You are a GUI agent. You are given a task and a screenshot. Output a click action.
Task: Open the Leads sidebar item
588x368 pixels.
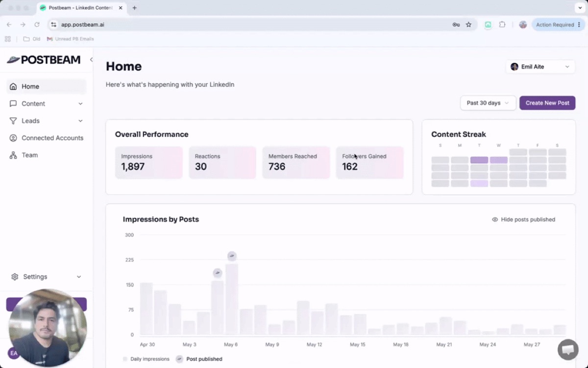pos(47,121)
